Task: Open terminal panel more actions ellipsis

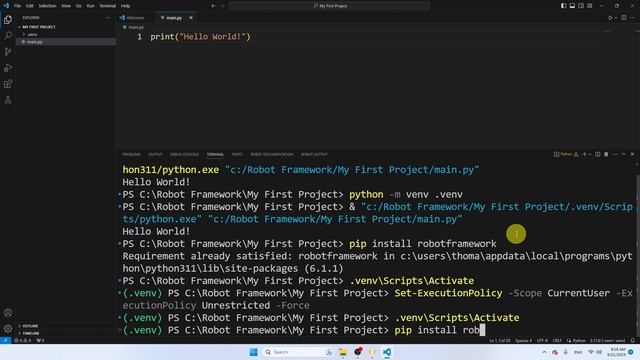Action: pos(615,154)
